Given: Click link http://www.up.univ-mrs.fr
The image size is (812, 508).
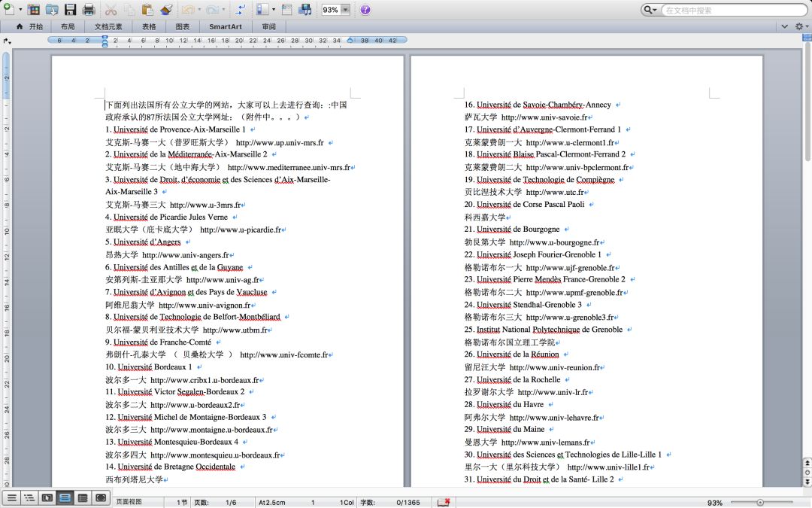Looking at the screenshot, I should click(x=280, y=142).
